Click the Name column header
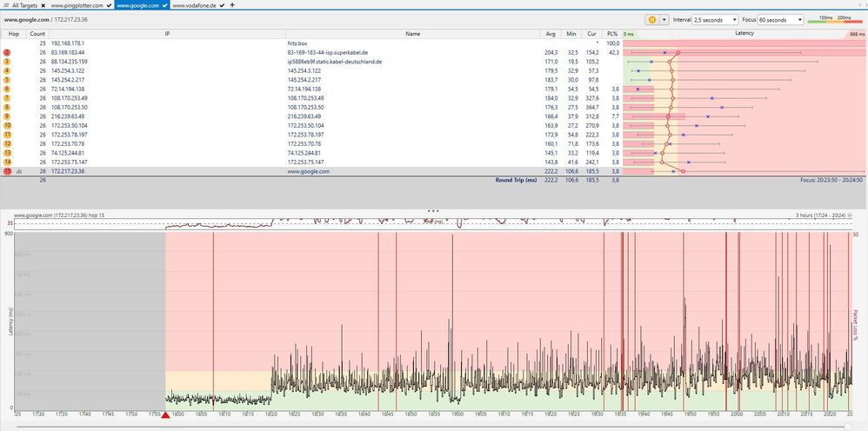This screenshot has height=431, width=868. pos(413,34)
